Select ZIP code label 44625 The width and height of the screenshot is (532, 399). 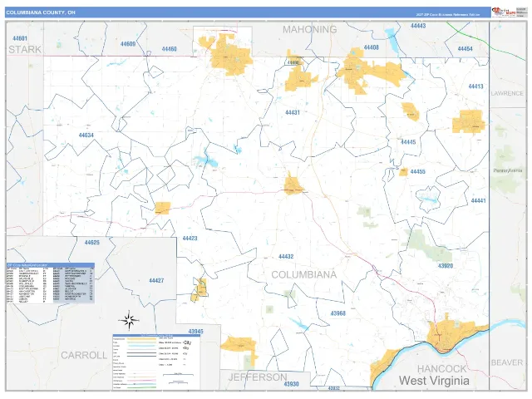[92, 243]
